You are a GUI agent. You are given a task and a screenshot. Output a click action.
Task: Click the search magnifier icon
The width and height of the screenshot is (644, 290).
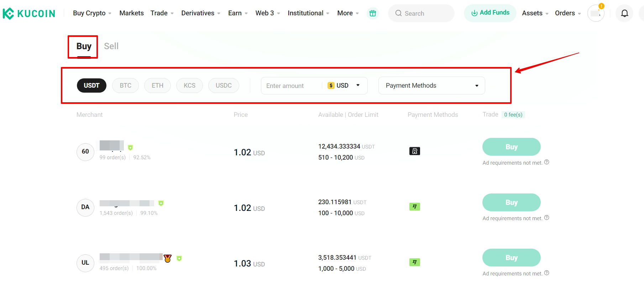[x=398, y=13]
